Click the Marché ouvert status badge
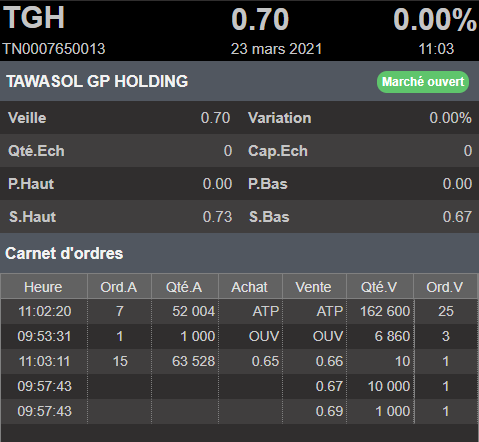The image size is (479, 442). pyautogui.click(x=423, y=82)
